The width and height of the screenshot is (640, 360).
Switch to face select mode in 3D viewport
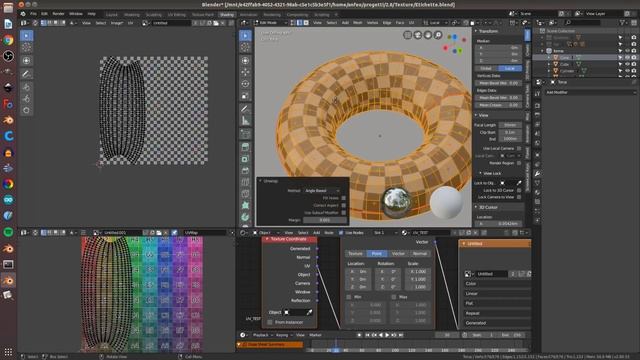(306, 23)
